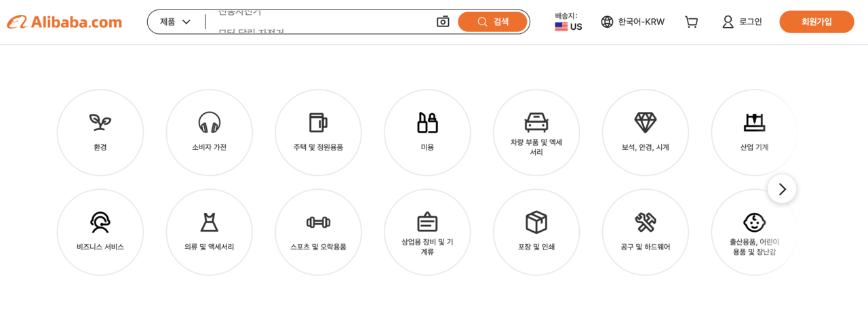This screenshot has height=320, width=868.
Task: Click the search text input field
Action: [x=319, y=22]
